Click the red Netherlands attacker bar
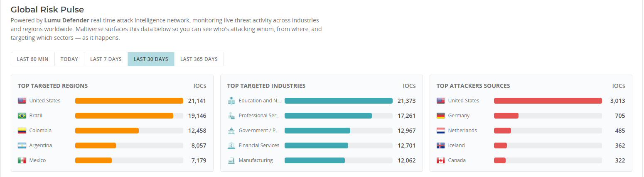 tap(502, 131)
